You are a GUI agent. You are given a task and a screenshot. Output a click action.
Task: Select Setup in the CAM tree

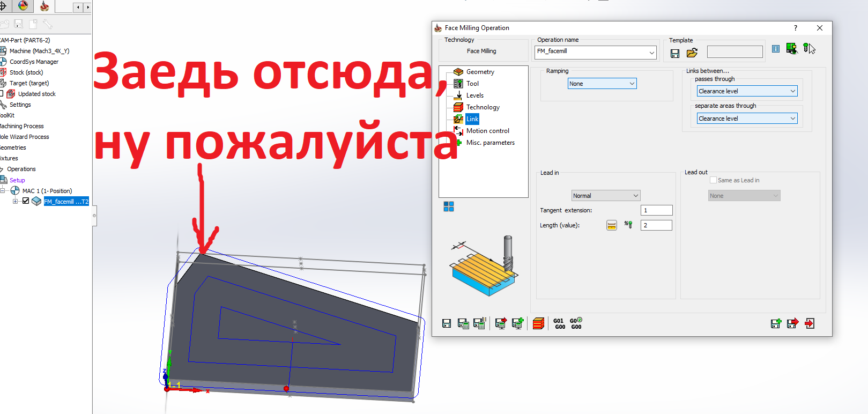pyautogui.click(x=17, y=180)
